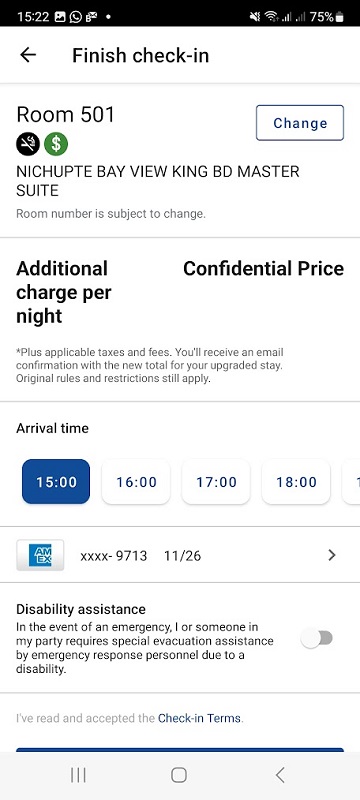This screenshot has width=360, height=800.
Task: Tap the Android back navigation chevron
Action: tap(280, 776)
